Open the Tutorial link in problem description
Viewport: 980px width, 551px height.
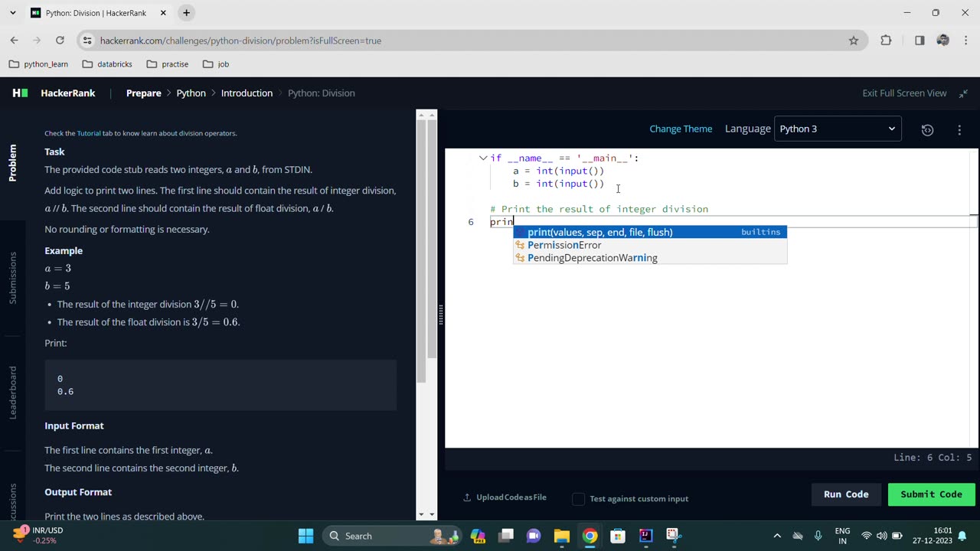(89, 133)
